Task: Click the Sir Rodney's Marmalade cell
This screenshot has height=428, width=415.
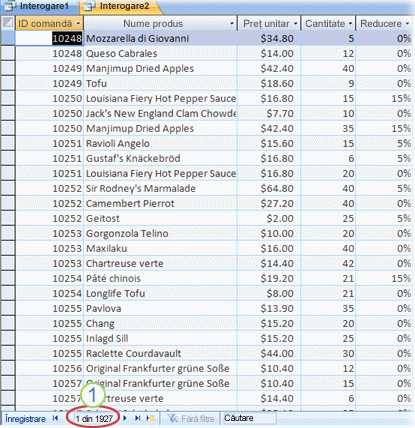Action: point(160,188)
